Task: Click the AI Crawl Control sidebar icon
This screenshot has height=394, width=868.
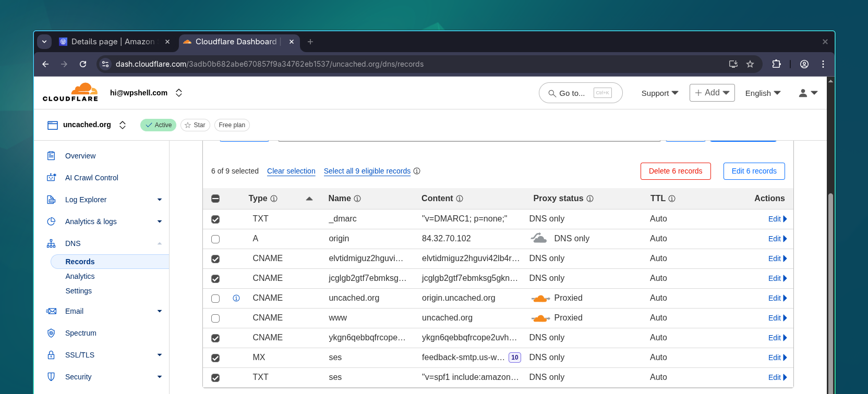Action: (x=51, y=178)
